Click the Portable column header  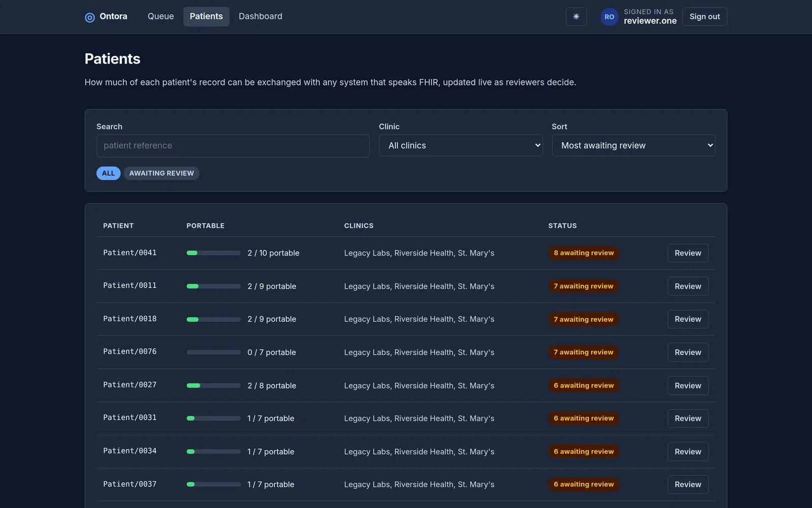pyautogui.click(x=206, y=226)
